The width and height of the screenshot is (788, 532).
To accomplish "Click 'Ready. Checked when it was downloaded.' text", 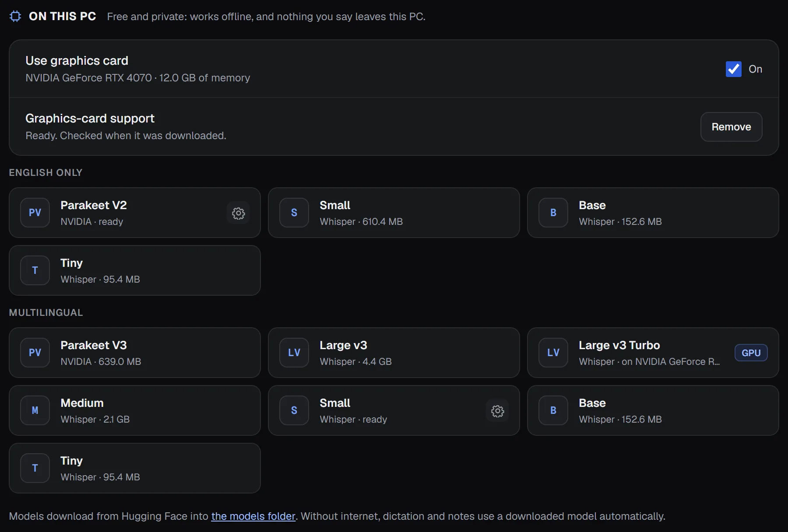I will [x=126, y=136].
